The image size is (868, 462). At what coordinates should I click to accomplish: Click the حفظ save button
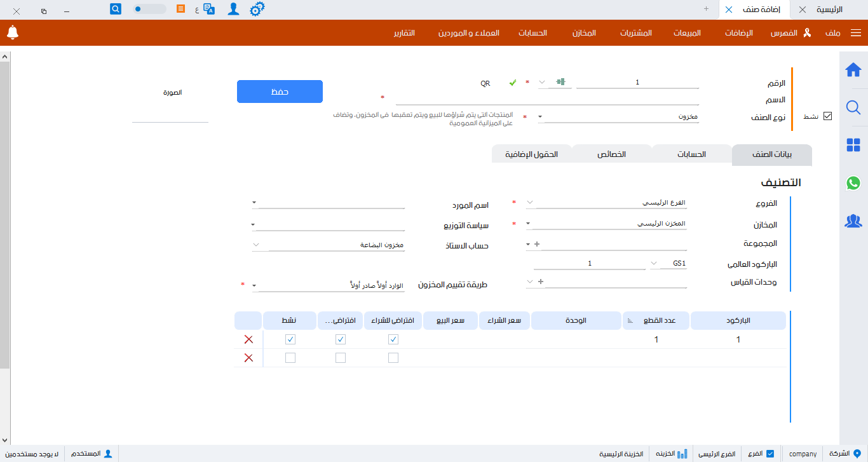280,91
